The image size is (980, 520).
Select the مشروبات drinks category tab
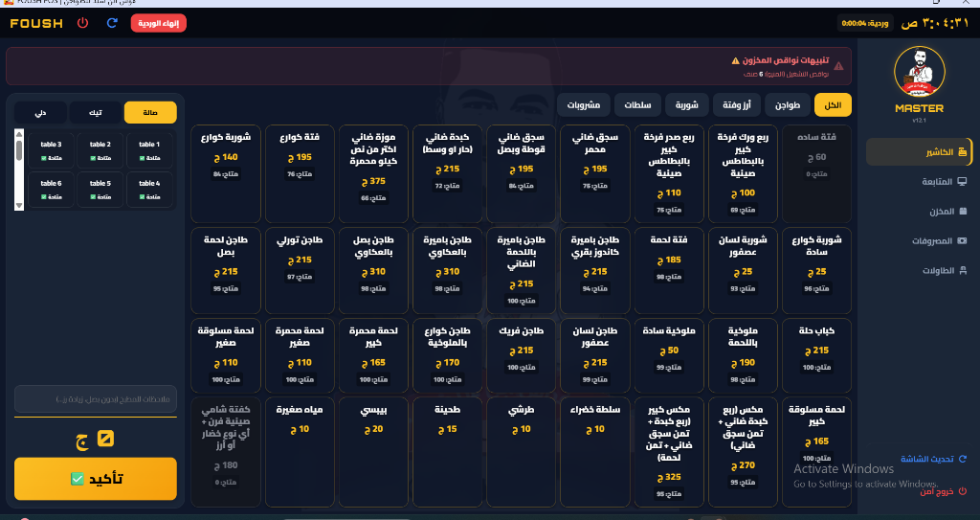[x=583, y=105]
